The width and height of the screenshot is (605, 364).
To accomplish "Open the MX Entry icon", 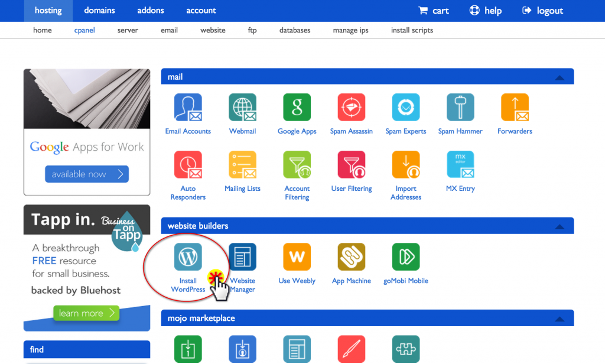I will click(460, 164).
